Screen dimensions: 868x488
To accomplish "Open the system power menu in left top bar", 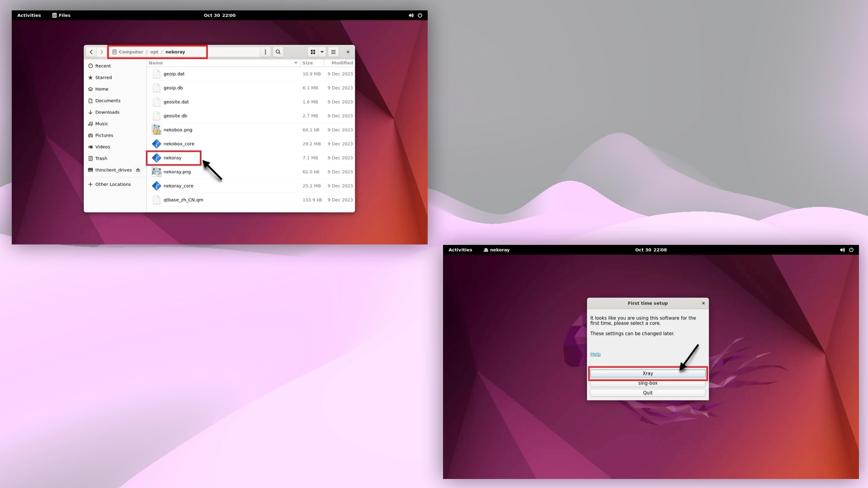I will point(420,15).
